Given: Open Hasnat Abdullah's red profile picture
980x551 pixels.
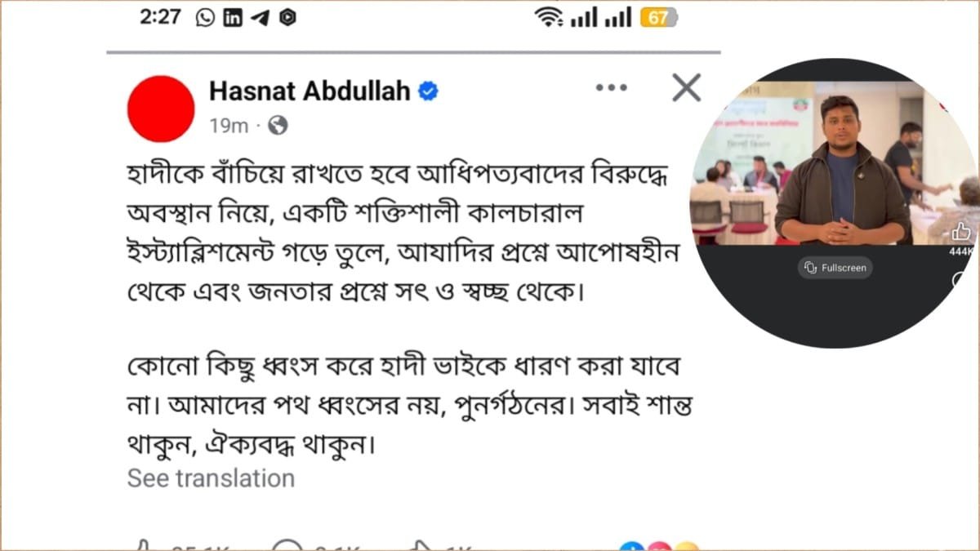Looking at the screenshot, I should click(161, 109).
